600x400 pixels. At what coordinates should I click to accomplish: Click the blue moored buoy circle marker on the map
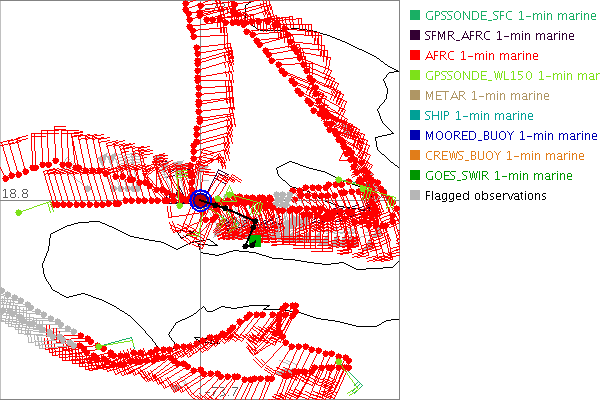tap(201, 201)
